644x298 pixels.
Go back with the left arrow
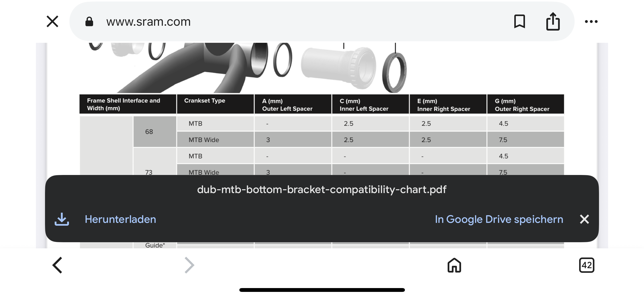57,265
